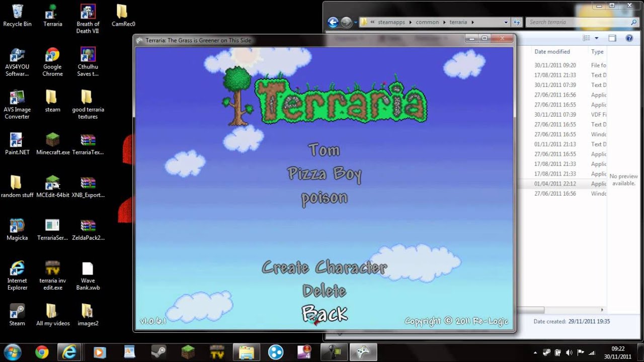Open Steam from the taskbar

point(158,352)
